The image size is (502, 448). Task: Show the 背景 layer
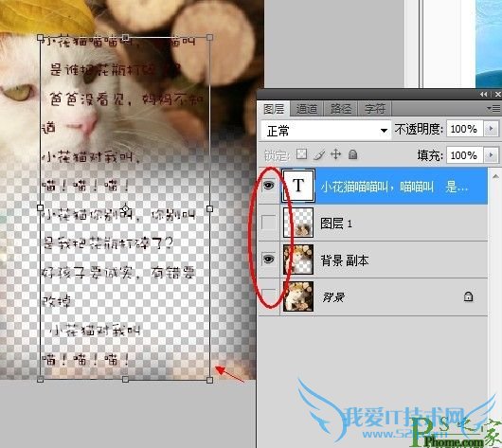(269, 296)
